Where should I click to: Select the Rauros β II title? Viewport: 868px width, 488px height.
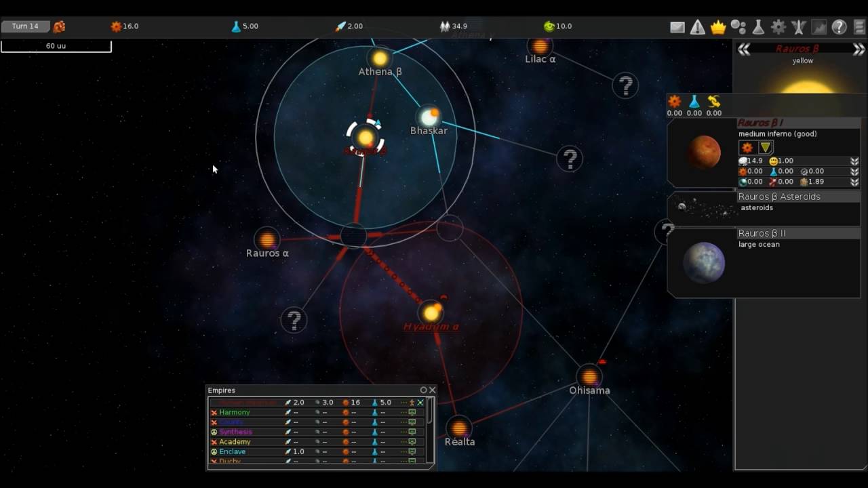tap(762, 233)
